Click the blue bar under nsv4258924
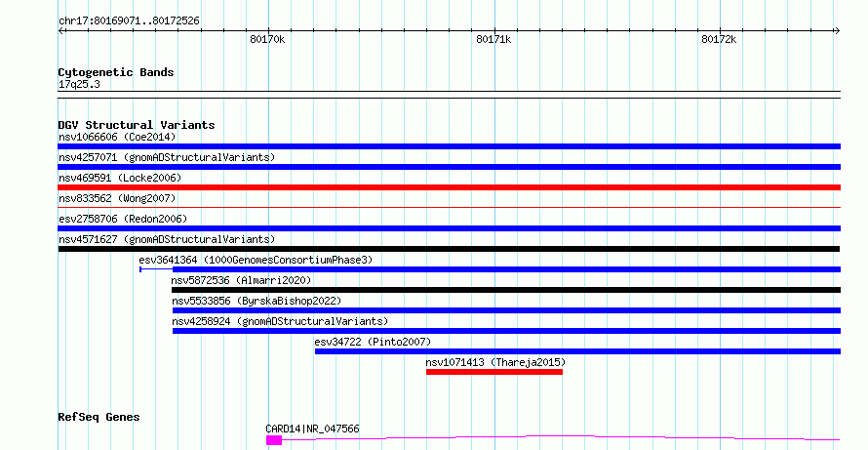Screen dimensions: 868x450 pyautogui.click(x=506, y=331)
